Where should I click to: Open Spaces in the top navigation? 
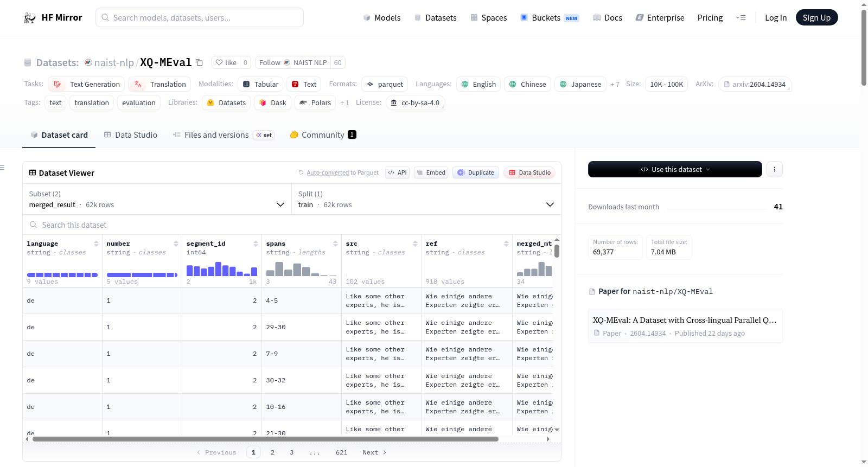click(x=489, y=18)
